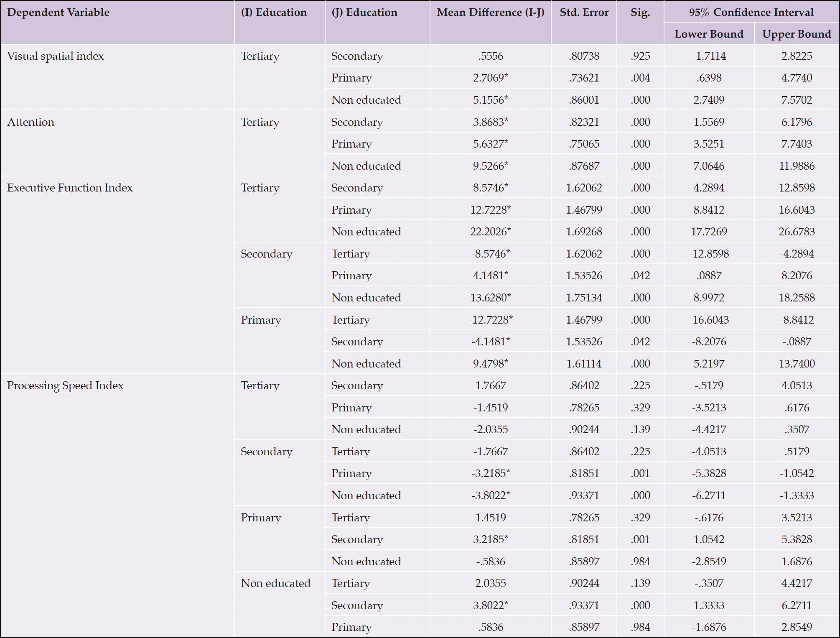840x638 pixels.
Task: Select the Non educated (I) Education cell
Action: point(275,583)
